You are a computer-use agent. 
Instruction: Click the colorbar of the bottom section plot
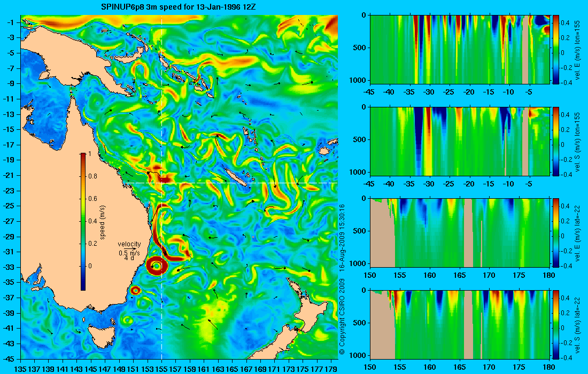[x=555, y=324]
